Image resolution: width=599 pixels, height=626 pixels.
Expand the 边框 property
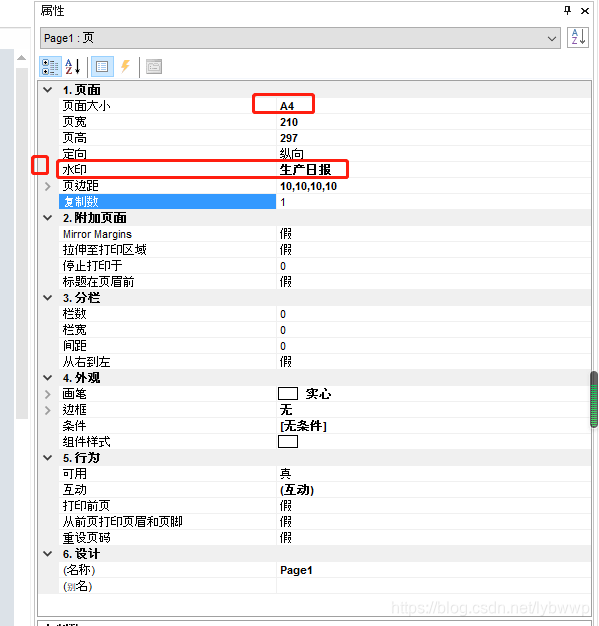tap(48, 410)
